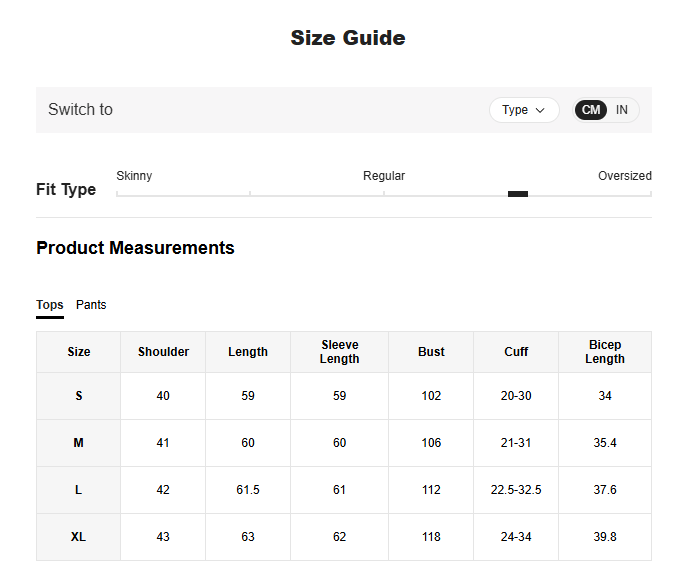Viewport: 681px width, 576px height.
Task: Click the Skinny fit label
Action: [x=134, y=176]
